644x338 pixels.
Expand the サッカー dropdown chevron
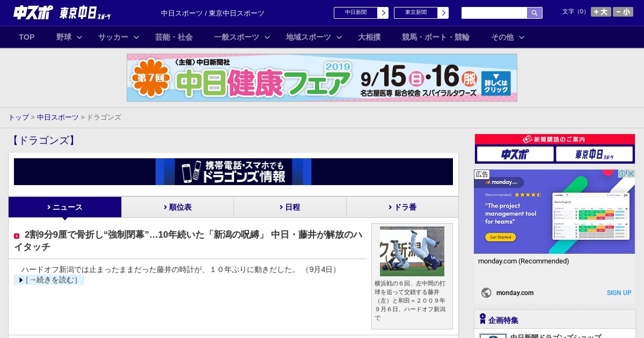click(136, 38)
